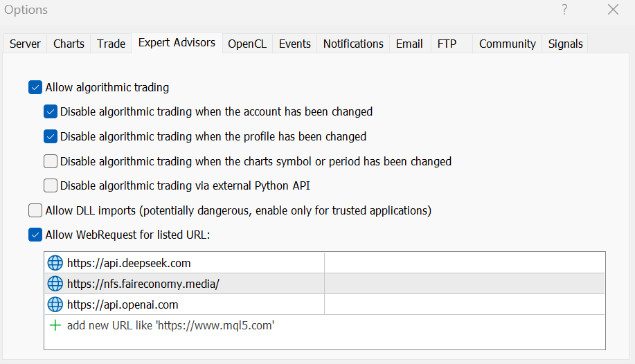Click globe icon beside api.openai.com URL

coord(55,304)
